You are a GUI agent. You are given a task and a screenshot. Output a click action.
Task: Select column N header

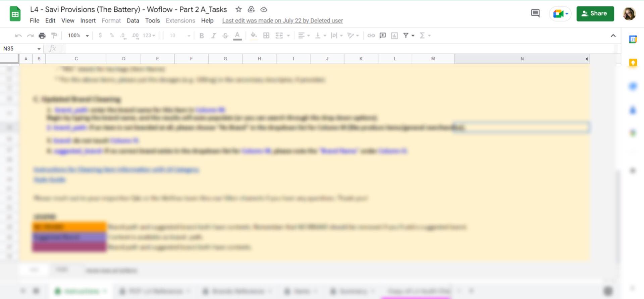(x=522, y=59)
